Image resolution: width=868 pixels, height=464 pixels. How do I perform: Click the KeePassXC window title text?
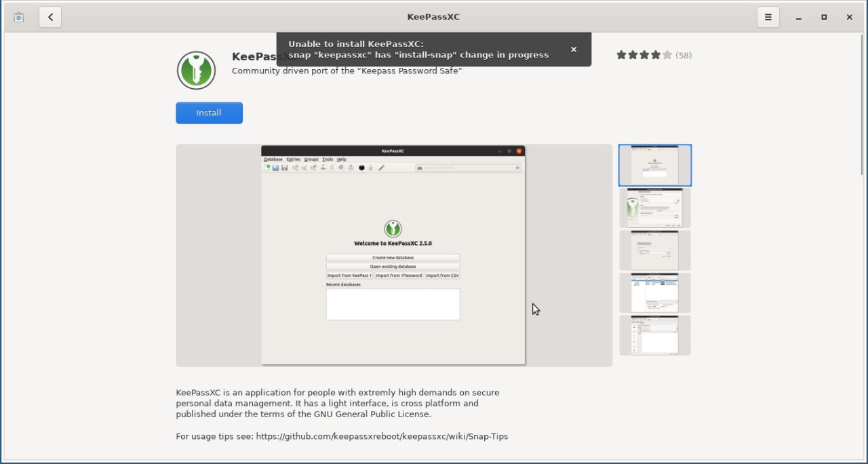(433, 17)
